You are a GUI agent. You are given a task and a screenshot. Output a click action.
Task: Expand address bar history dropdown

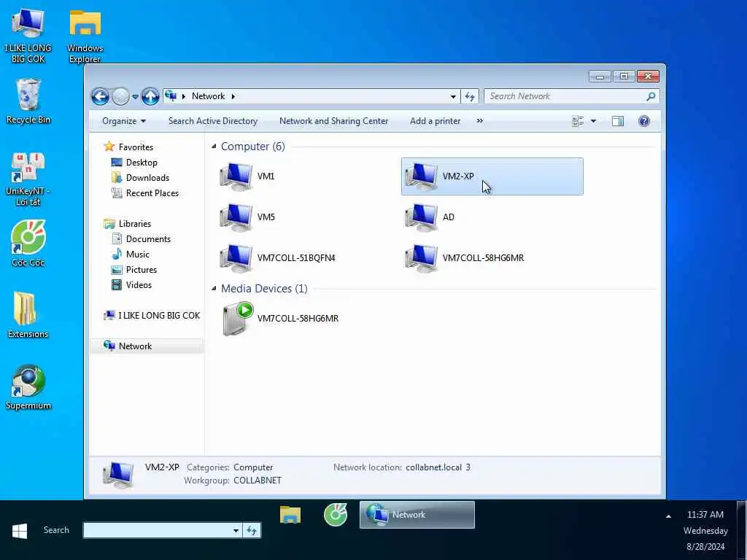[x=453, y=96]
